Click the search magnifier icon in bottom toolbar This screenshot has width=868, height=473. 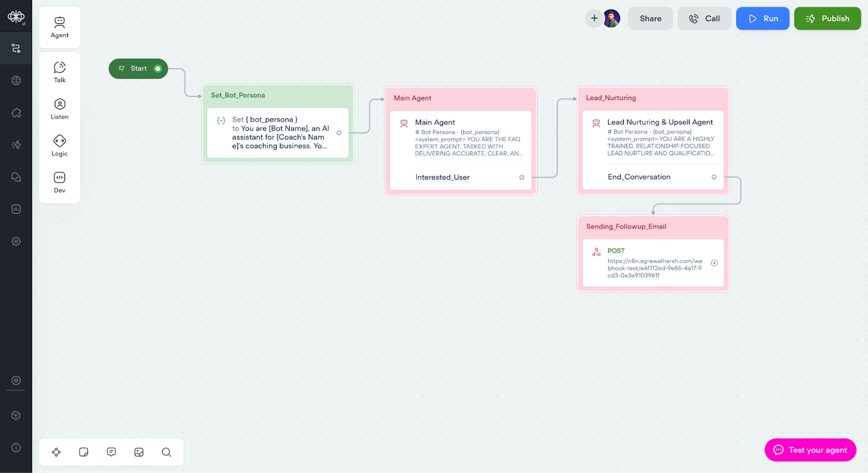pyautogui.click(x=167, y=452)
